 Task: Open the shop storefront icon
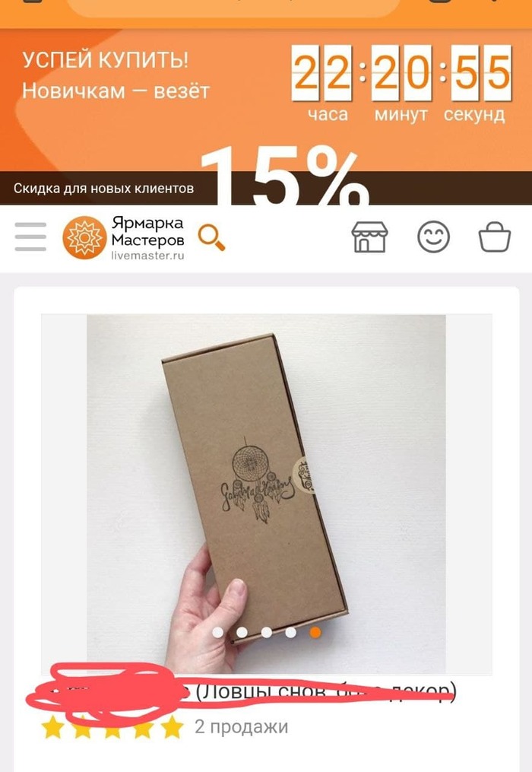click(369, 237)
